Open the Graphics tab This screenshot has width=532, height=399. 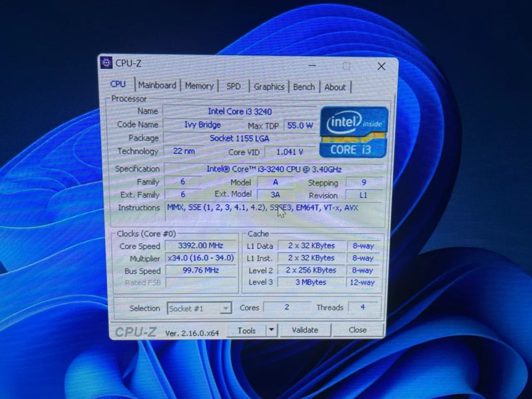[269, 87]
